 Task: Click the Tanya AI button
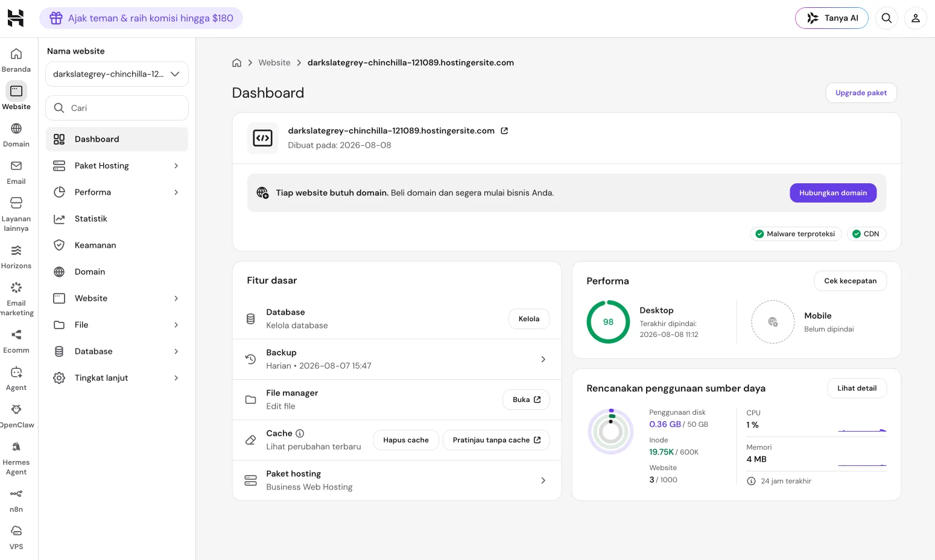point(832,18)
